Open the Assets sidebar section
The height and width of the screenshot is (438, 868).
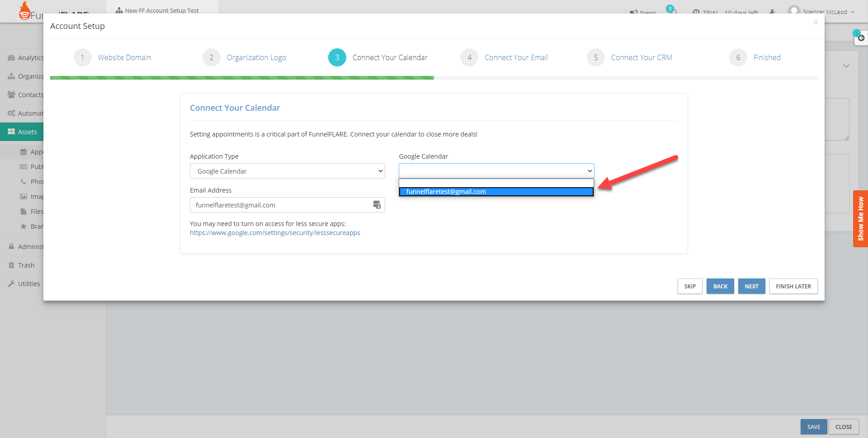click(x=22, y=132)
